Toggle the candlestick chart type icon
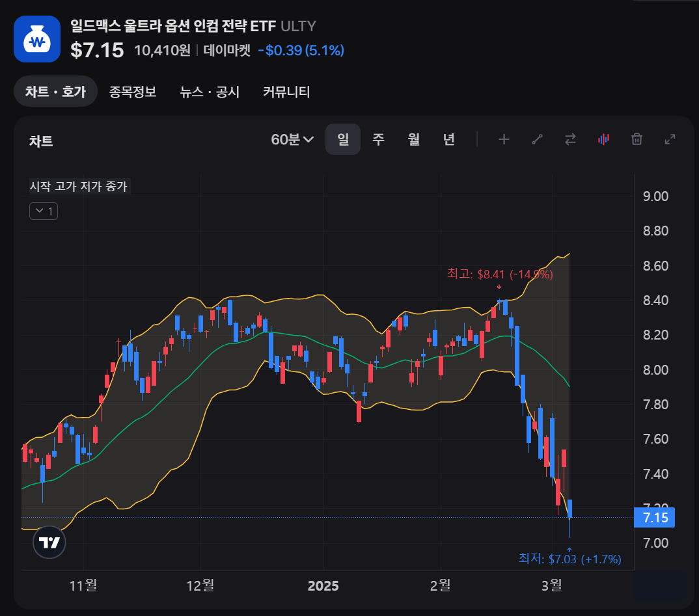The width and height of the screenshot is (699, 616). pyautogui.click(x=603, y=139)
